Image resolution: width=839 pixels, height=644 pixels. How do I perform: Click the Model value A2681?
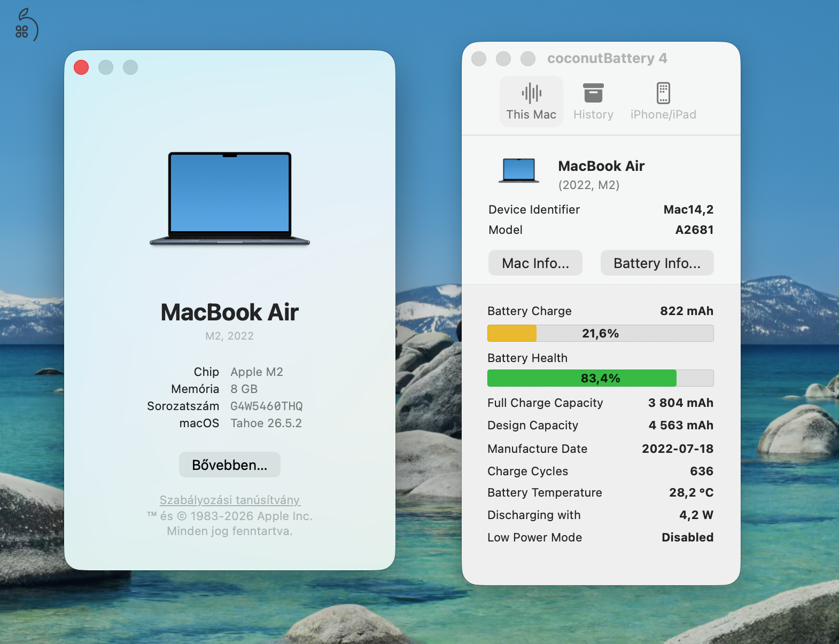coord(695,230)
